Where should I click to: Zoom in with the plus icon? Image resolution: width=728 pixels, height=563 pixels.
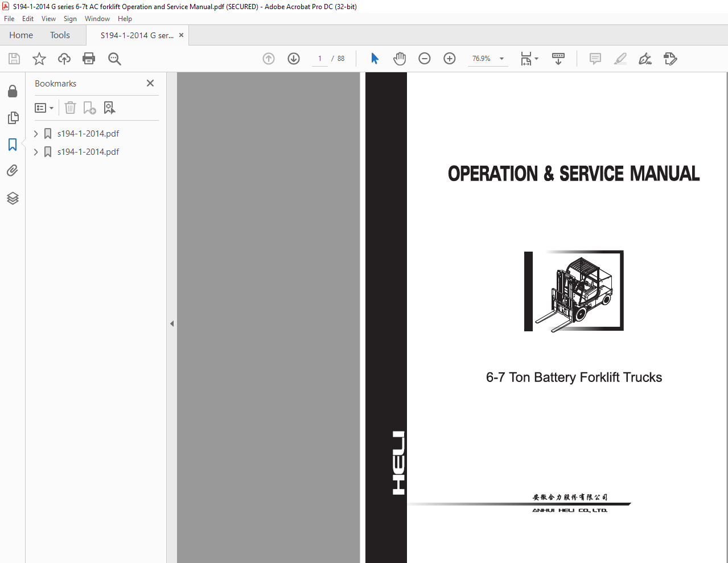pos(450,59)
